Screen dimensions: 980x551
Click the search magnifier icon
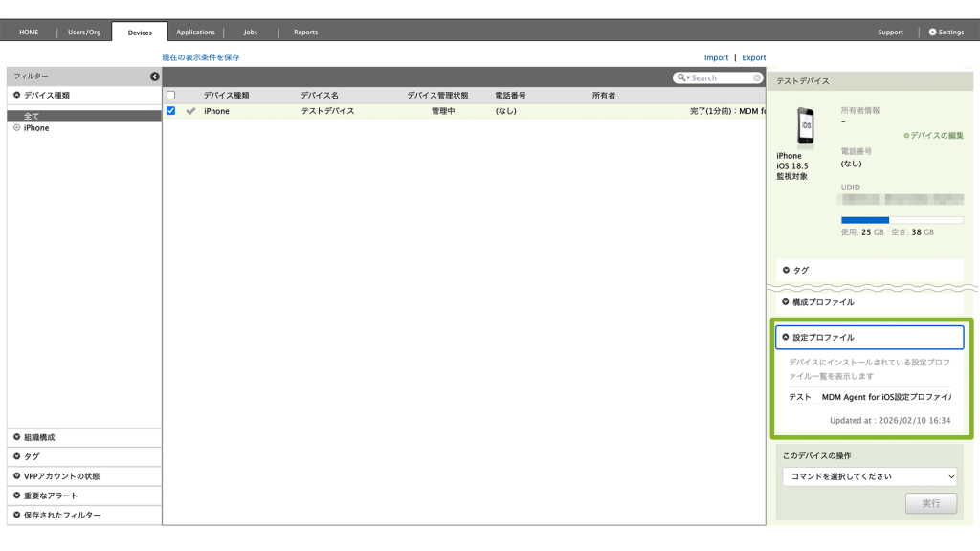tap(681, 78)
